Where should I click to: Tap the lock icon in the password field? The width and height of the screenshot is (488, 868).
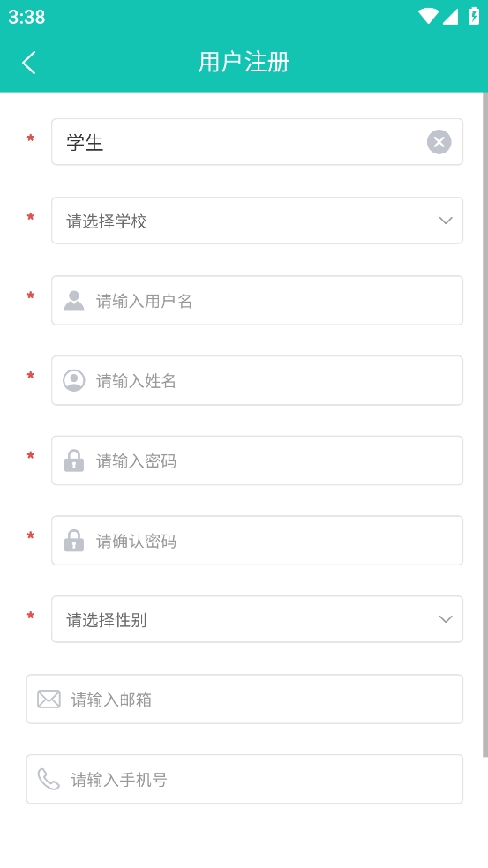tap(73, 460)
